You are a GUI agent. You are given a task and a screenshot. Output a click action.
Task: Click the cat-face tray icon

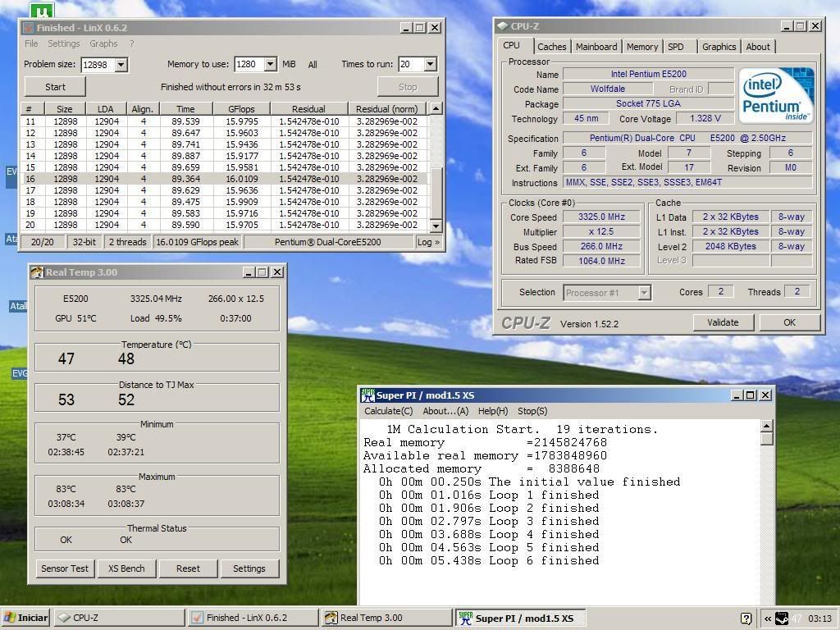[782, 619]
